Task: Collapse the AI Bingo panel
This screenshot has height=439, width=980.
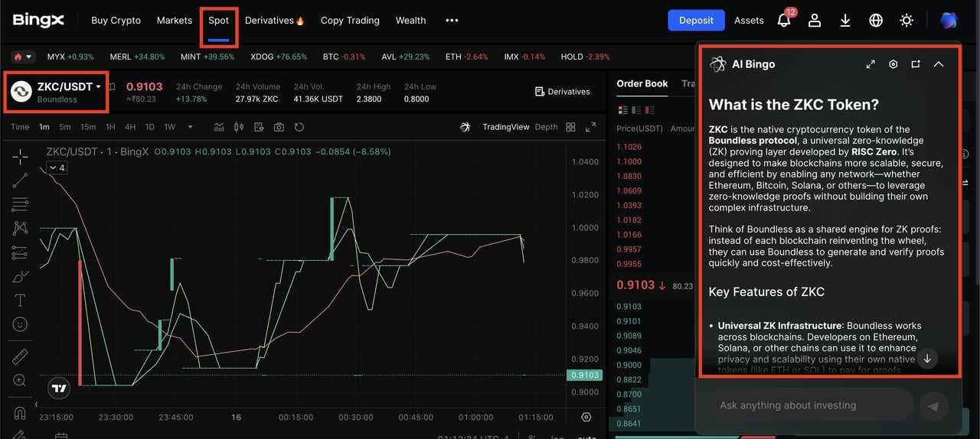Action: point(939,64)
